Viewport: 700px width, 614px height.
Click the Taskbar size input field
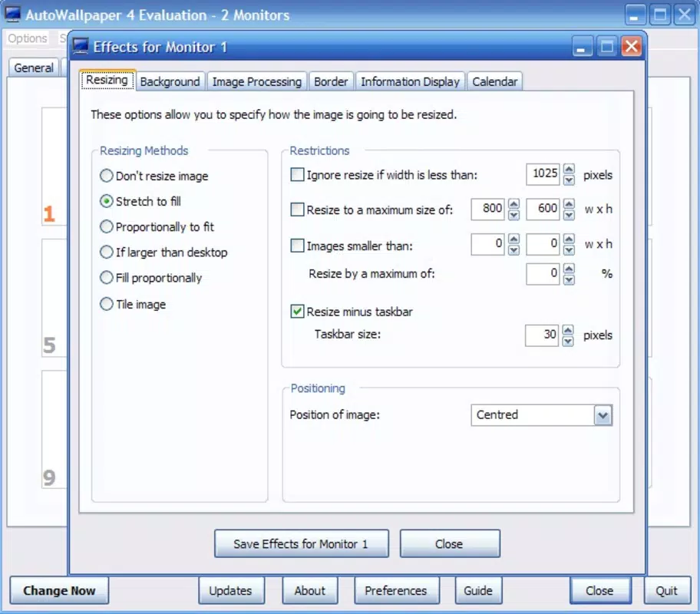542,335
